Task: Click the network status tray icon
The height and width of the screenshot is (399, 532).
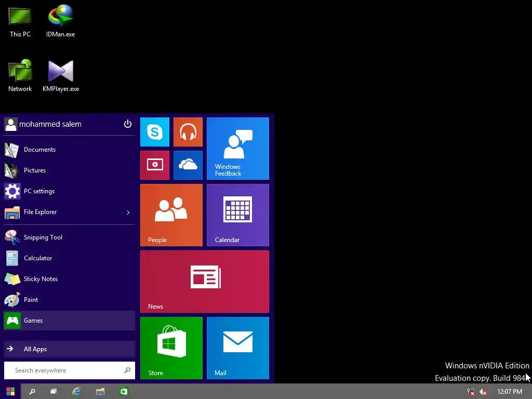Action: click(471, 392)
